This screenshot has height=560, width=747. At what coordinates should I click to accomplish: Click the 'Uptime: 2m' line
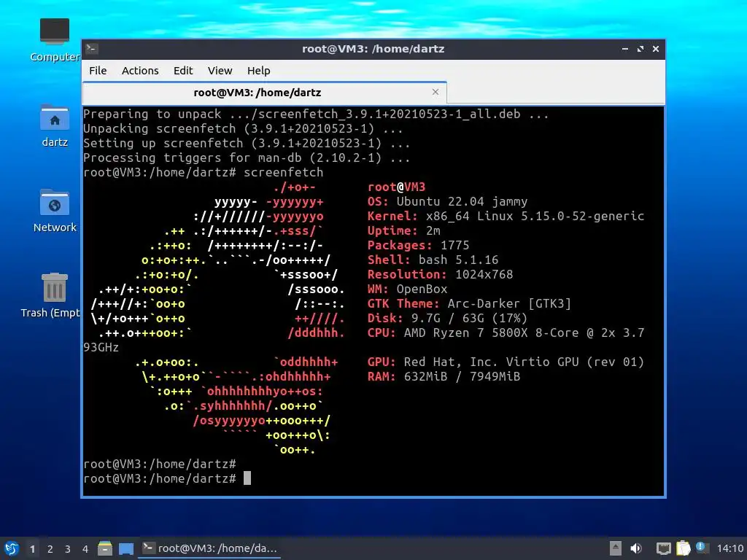403,231
